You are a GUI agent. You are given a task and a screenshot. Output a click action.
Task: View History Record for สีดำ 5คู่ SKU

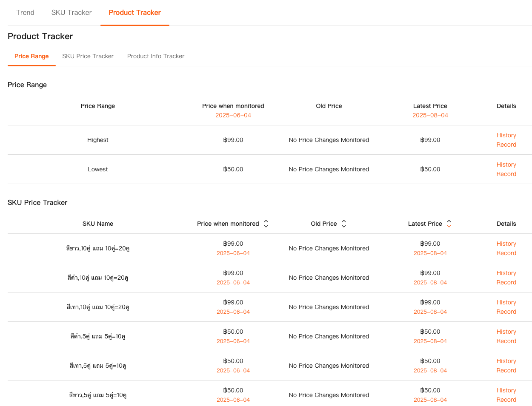[x=506, y=336]
